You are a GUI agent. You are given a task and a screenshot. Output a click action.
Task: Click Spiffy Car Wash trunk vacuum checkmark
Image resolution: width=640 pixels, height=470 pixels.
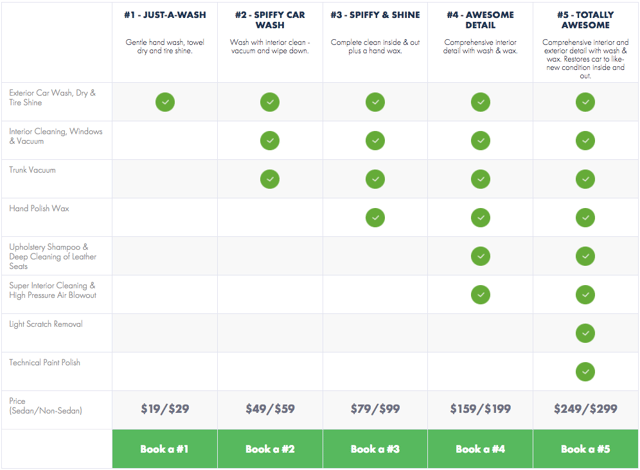270,179
